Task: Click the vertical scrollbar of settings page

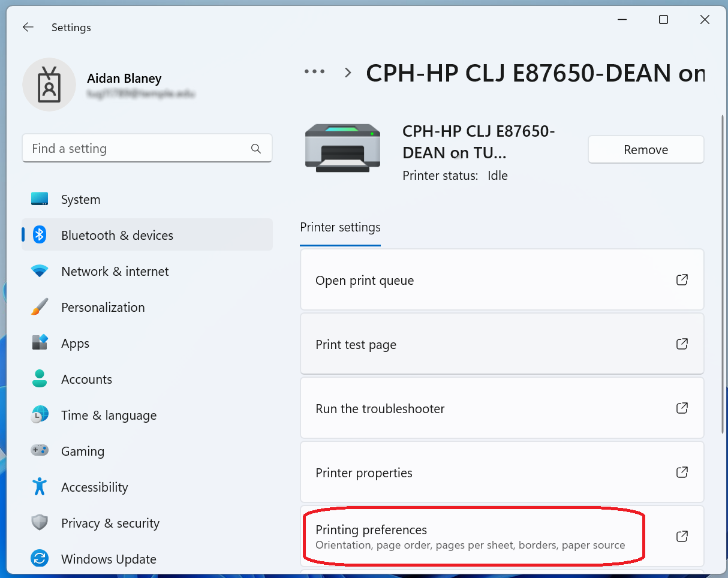Action: point(723,273)
